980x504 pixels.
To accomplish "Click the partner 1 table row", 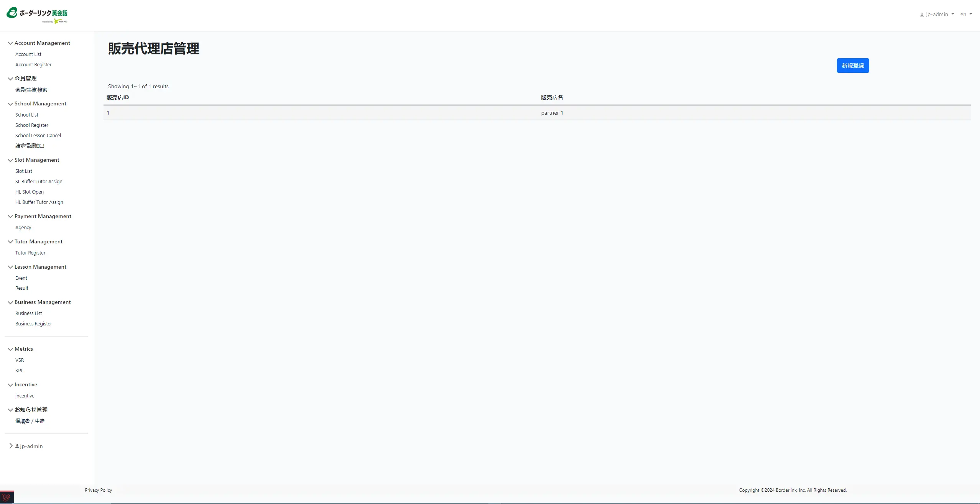I will coord(552,113).
